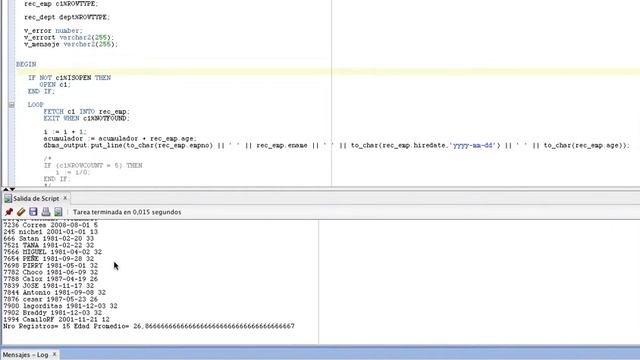The width and height of the screenshot is (640, 360).
Task: Click the 'IF NOT c1%ISOPEN THEN' line
Action: pyautogui.click(x=69, y=78)
